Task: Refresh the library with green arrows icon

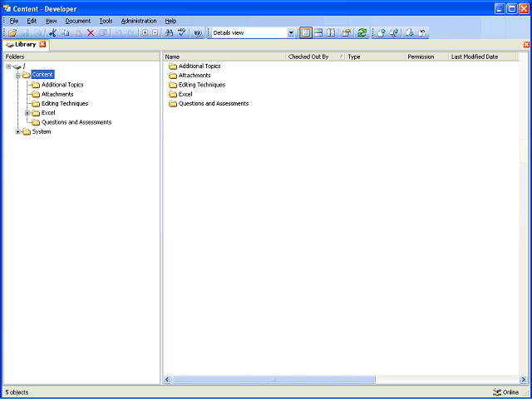Action: pyautogui.click(x=362, y=33)
